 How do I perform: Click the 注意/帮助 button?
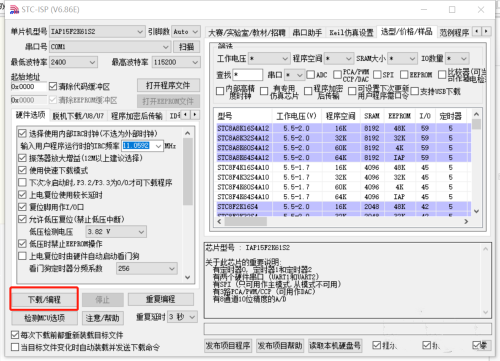click(x=103, y=318)
